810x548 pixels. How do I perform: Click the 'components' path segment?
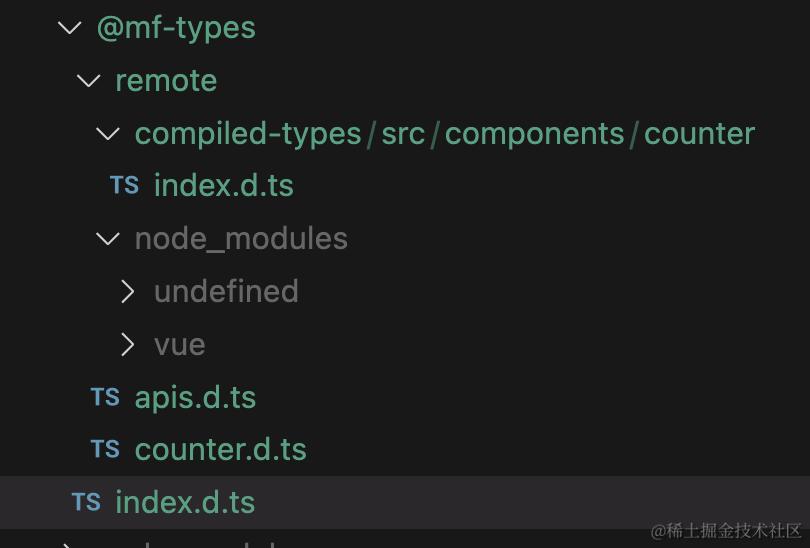pyautogui.click(x=534, y=133)
